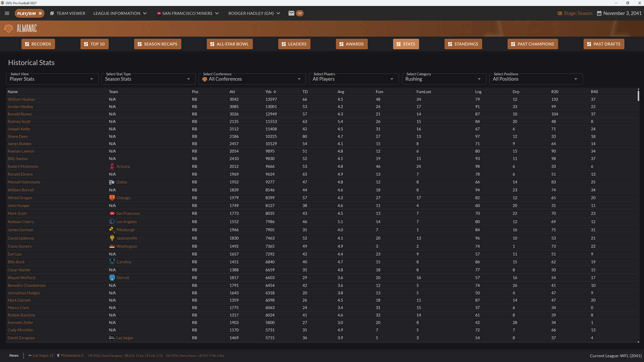Open Team Viewer
This screenshot has width=644, height=362.
coord(67,13)
